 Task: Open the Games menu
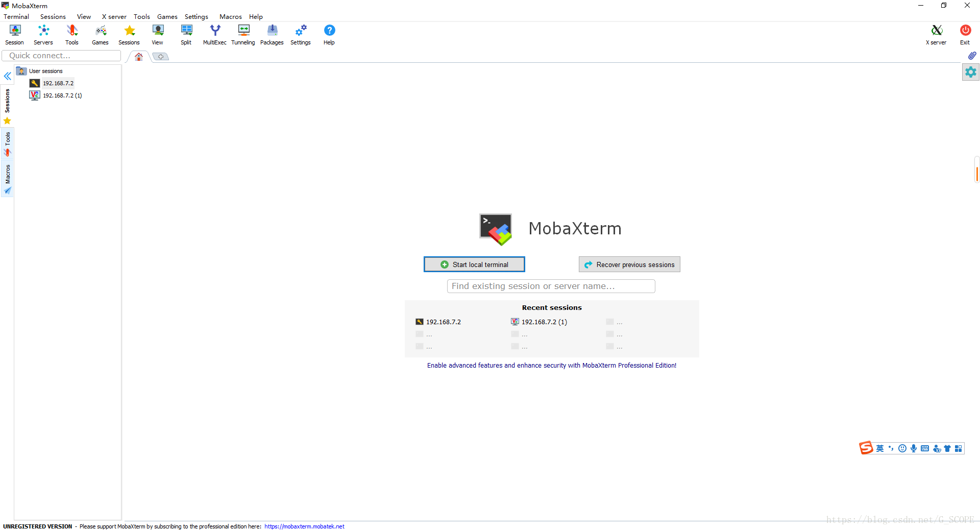[167, 16]
